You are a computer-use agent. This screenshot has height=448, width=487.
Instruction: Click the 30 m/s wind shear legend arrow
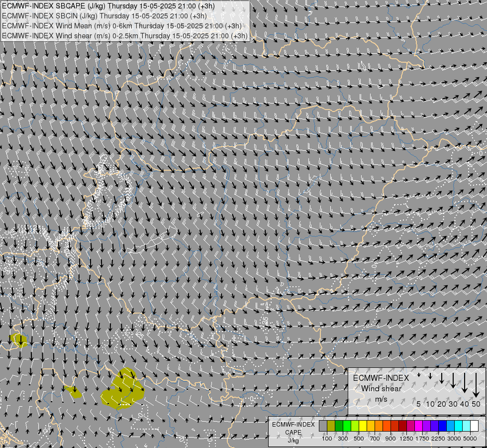453,380
